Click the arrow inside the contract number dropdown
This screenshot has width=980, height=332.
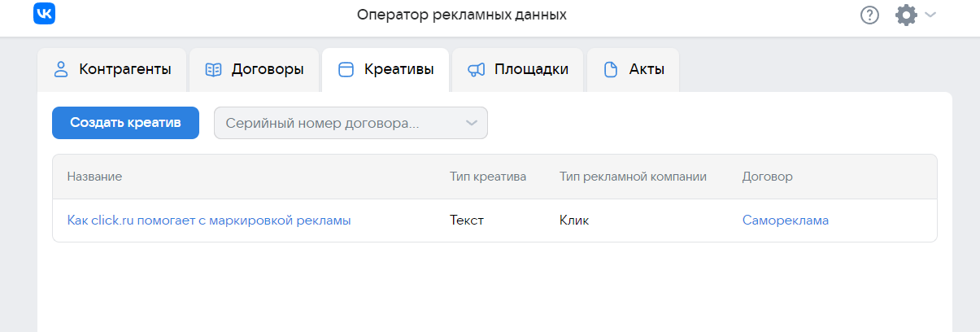(471, 123)
